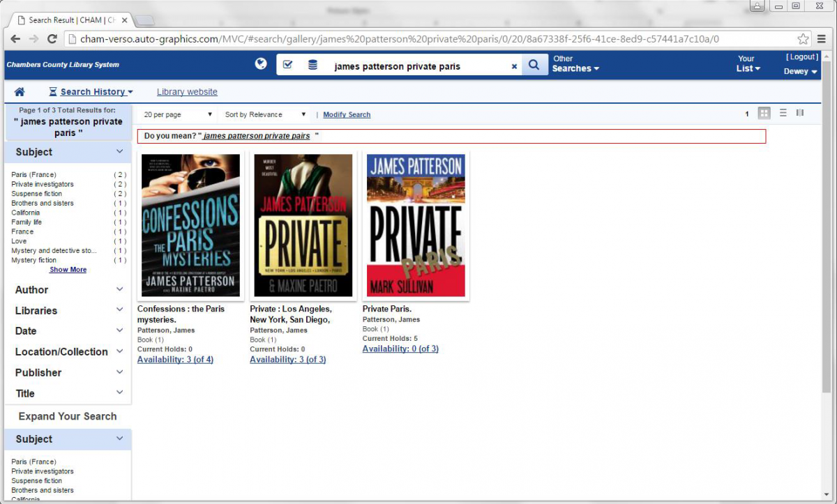The image size is (837, 504).
Task: Clear the search text with the x
Action: (x=514, y=66)
